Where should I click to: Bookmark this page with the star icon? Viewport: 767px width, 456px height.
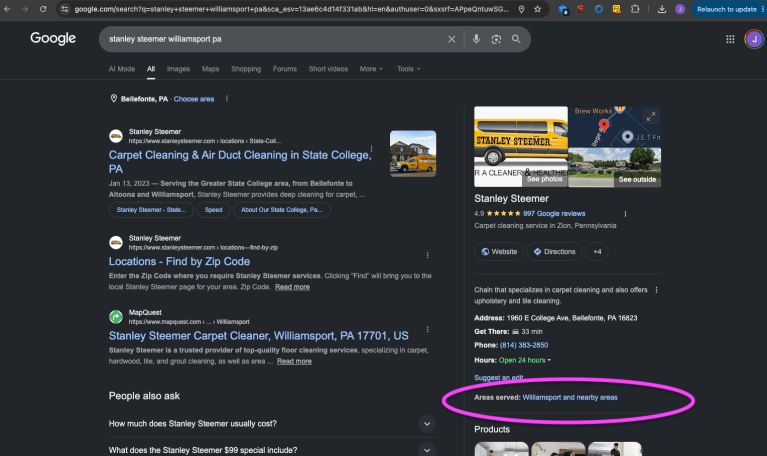[538, 9]
